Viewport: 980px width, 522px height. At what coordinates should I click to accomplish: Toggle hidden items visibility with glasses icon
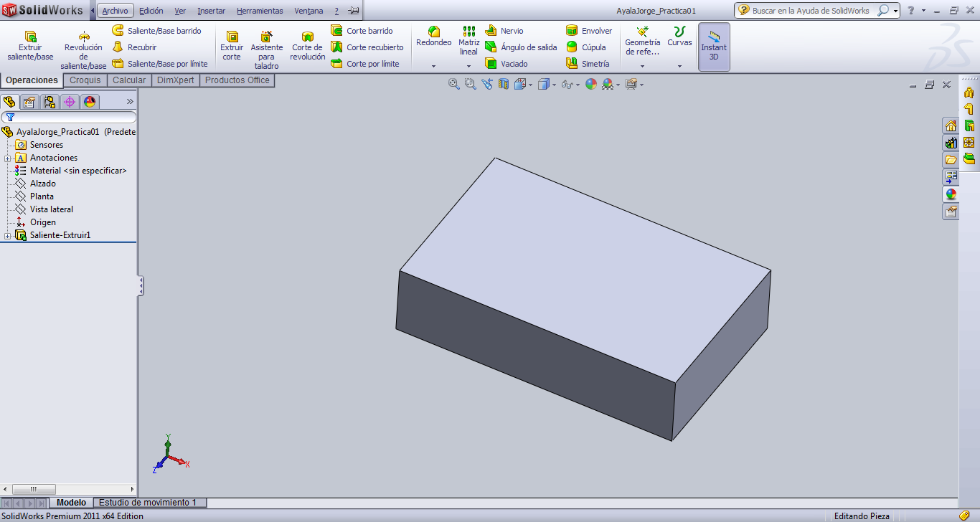567,84
